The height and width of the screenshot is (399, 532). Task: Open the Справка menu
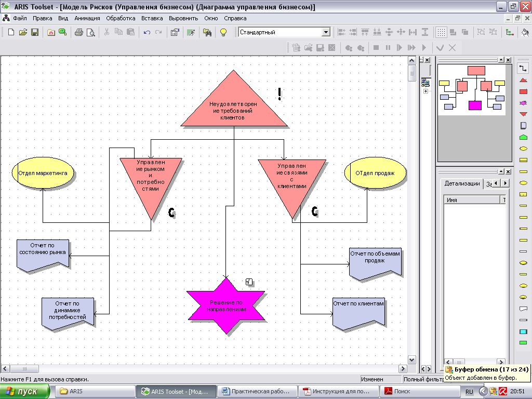point(235,18)
